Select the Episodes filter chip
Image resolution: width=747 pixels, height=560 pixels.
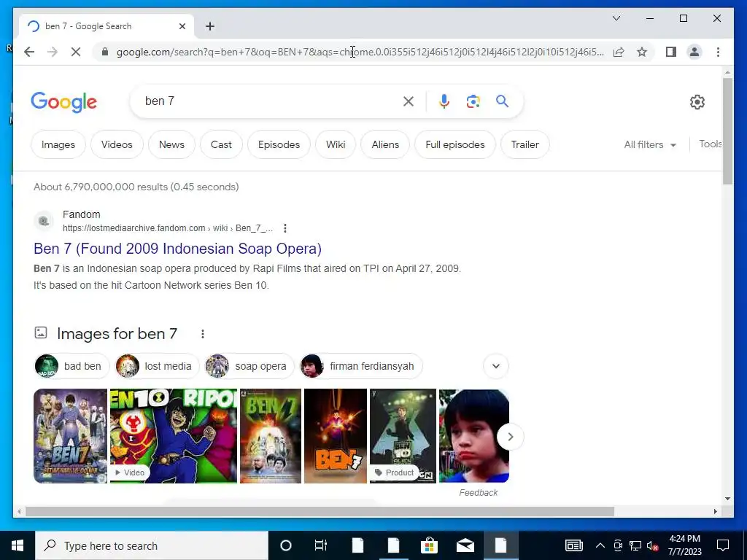pos(279,145)
